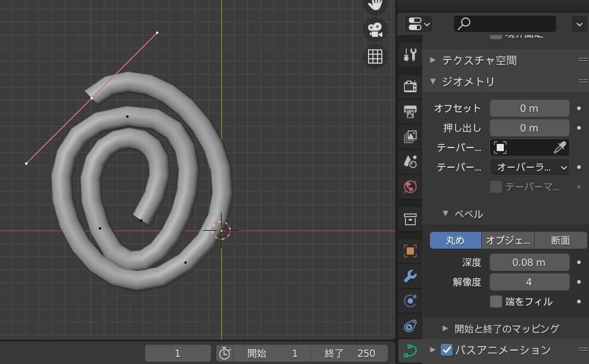Click the eyedropper for taper object

(559, 148)
